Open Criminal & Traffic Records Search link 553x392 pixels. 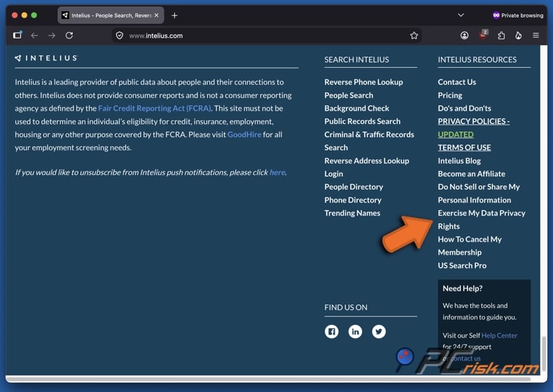point(369,141)
